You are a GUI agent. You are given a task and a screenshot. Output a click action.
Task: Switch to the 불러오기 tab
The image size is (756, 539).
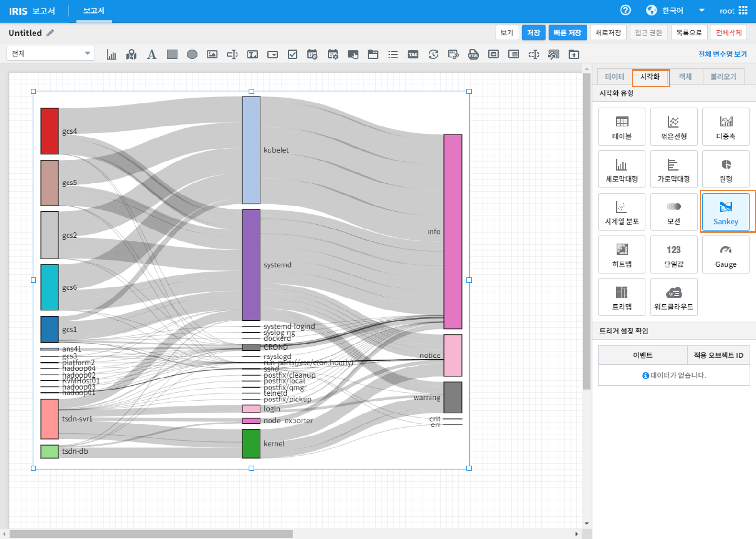(723, 77)
